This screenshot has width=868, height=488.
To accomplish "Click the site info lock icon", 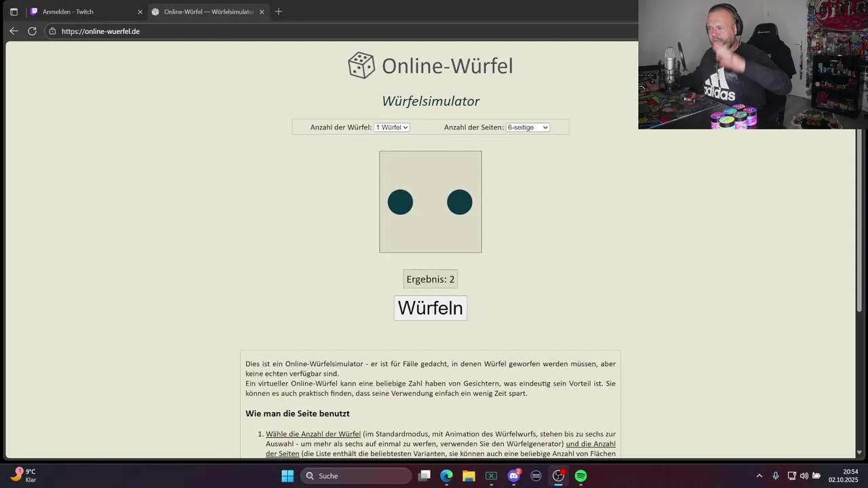I will pyautogui.click(x=52, y=31).
